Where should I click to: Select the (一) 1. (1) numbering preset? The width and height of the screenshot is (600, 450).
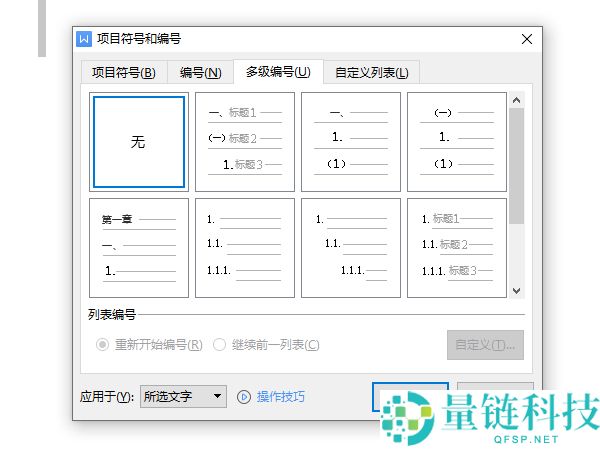click(457, 142)
